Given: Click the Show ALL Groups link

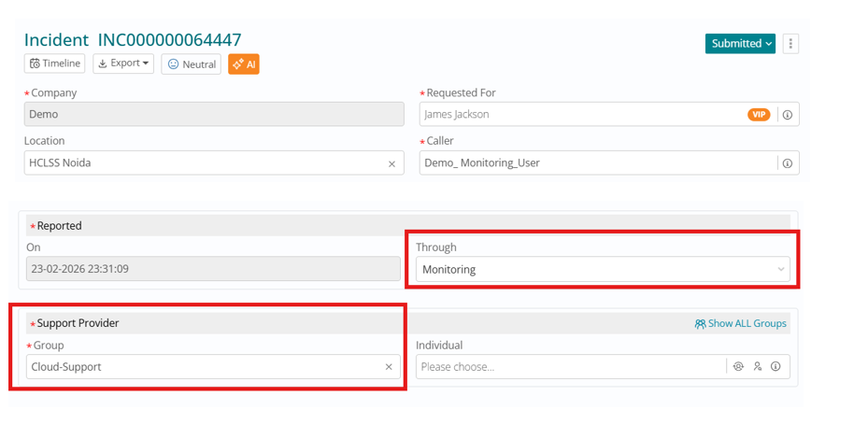Looking at the screenshot, I should point(741,324).
